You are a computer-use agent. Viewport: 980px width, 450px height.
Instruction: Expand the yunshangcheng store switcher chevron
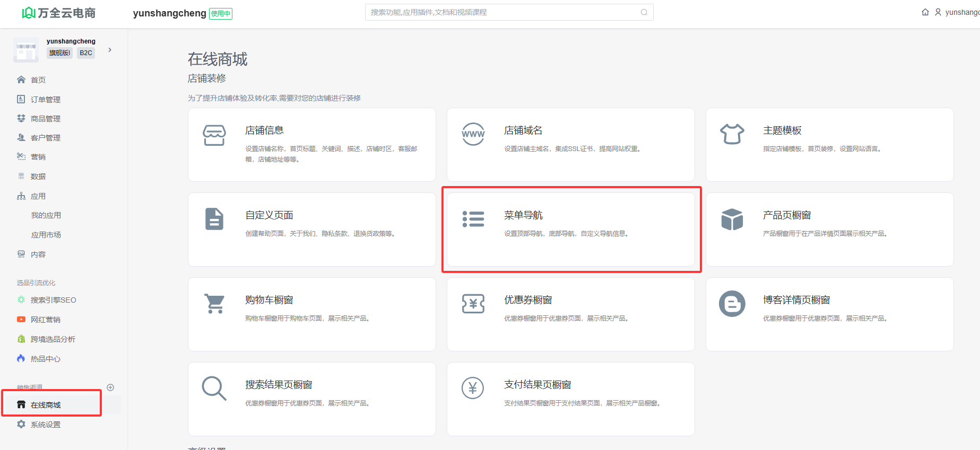point(110,50)
